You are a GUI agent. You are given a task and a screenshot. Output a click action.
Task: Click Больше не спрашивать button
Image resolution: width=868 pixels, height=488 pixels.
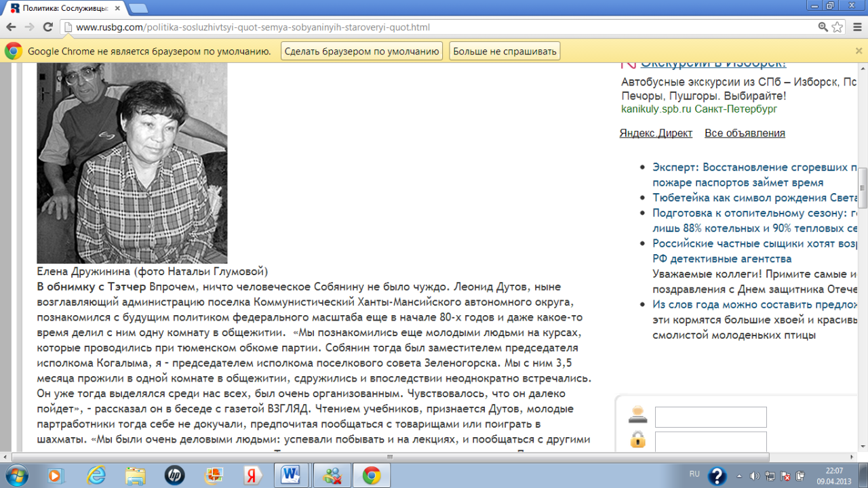tap(505, 51)
